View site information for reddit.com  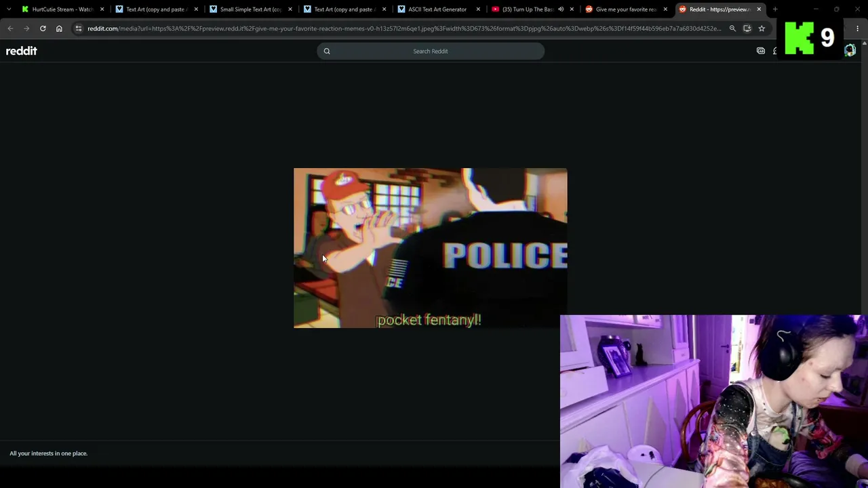(79, 28)
